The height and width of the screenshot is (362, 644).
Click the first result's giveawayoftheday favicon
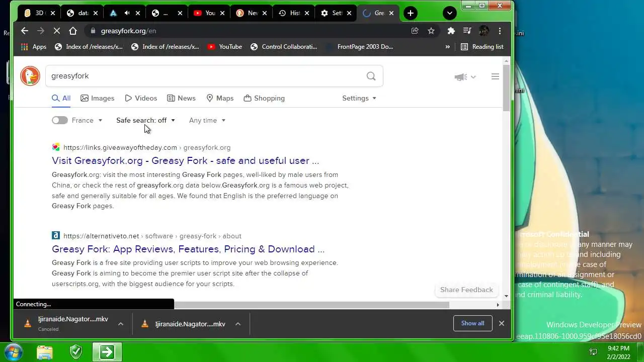pyautogui.click(x=56, y=147)
